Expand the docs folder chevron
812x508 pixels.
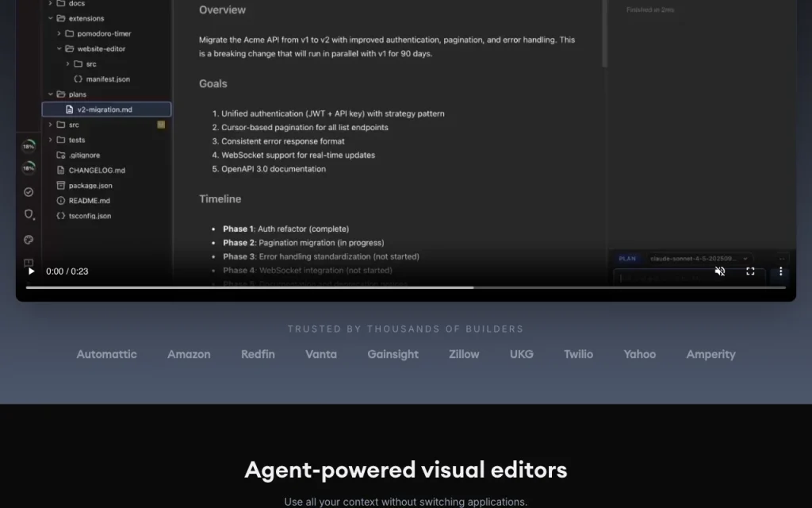(50, 3)
